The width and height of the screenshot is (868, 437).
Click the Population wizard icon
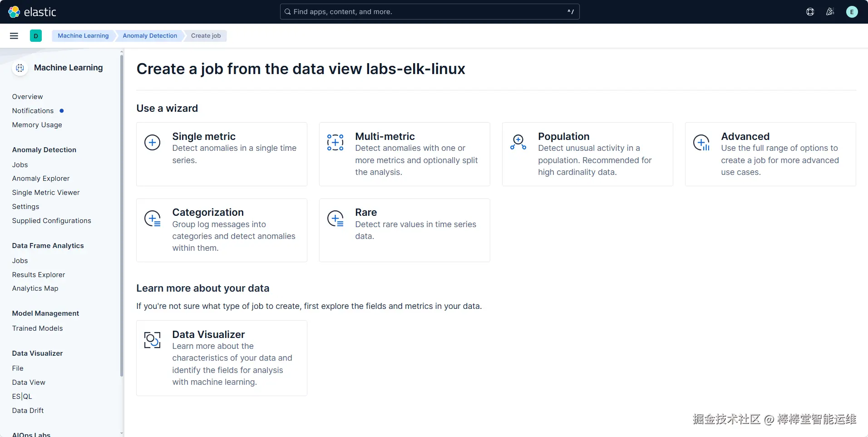[518, 143]
